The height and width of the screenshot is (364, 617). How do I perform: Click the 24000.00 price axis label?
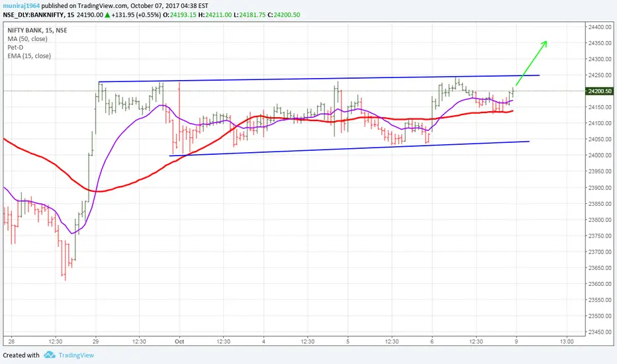pos(600,156)
